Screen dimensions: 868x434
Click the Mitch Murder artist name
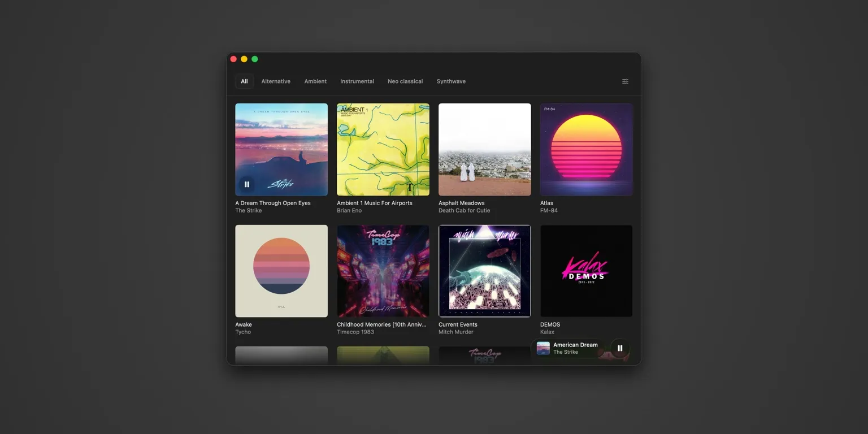tap(456, 332)
